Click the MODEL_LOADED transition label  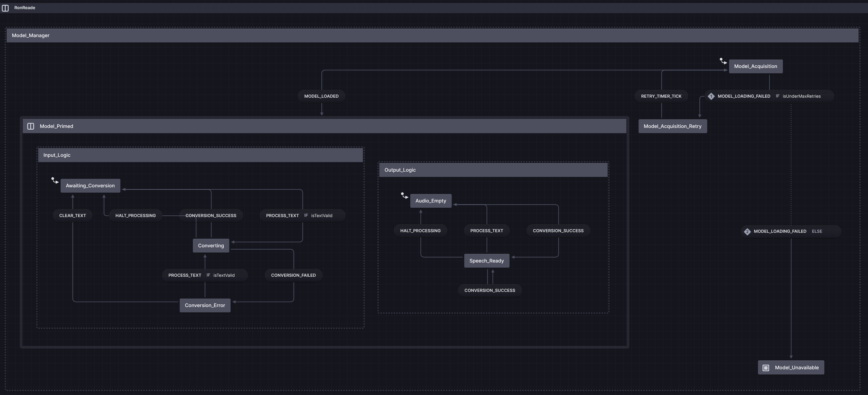coord(321,96)
